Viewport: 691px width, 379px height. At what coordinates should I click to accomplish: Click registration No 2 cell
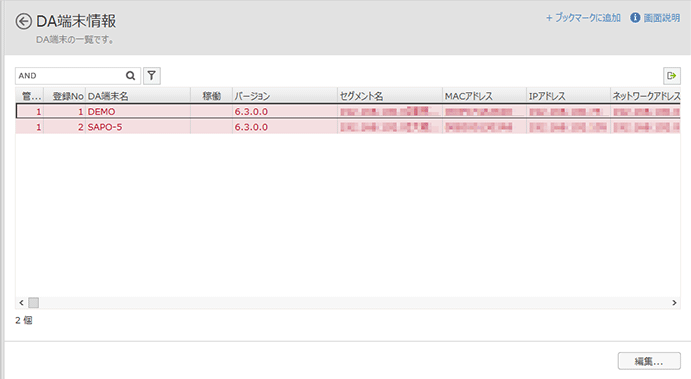tap(64, 127)
